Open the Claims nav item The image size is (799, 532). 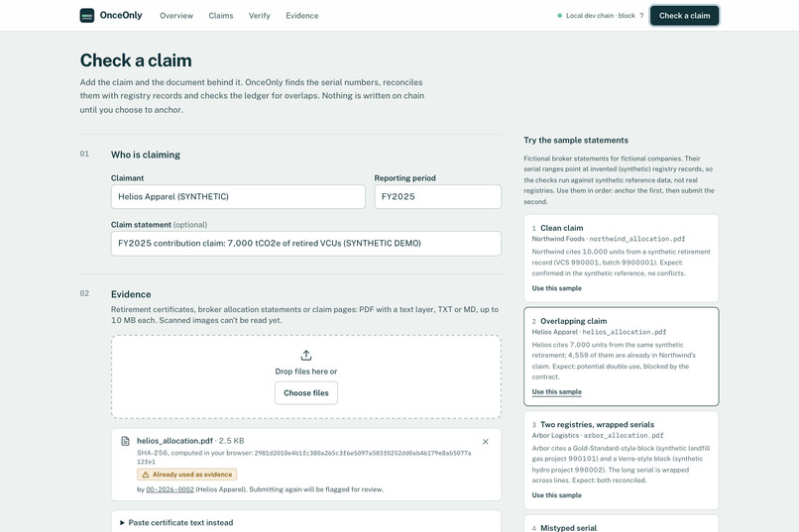click(221, 16)
